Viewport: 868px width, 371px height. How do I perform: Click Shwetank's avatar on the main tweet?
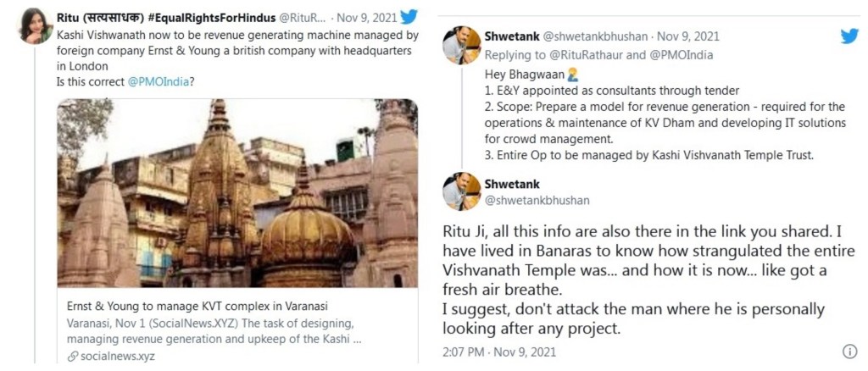[x=462, y=191]
